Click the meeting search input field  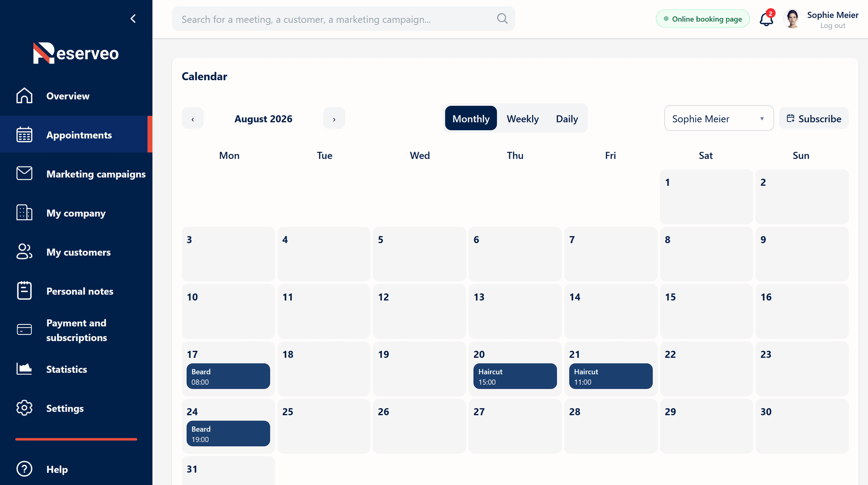pyautogui.click(x=343, y=19)
